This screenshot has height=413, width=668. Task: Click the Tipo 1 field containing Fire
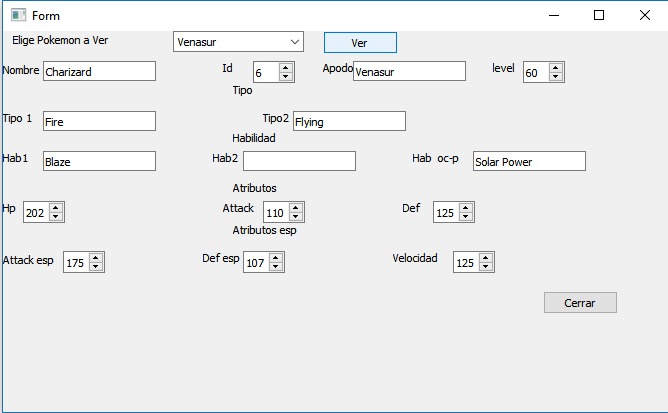[x=99, y=121]
